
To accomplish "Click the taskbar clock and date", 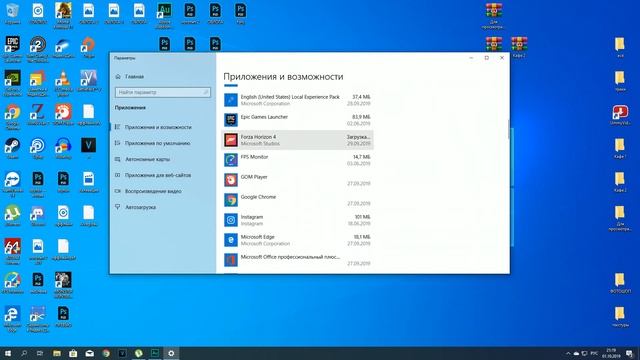I will 611,353.
